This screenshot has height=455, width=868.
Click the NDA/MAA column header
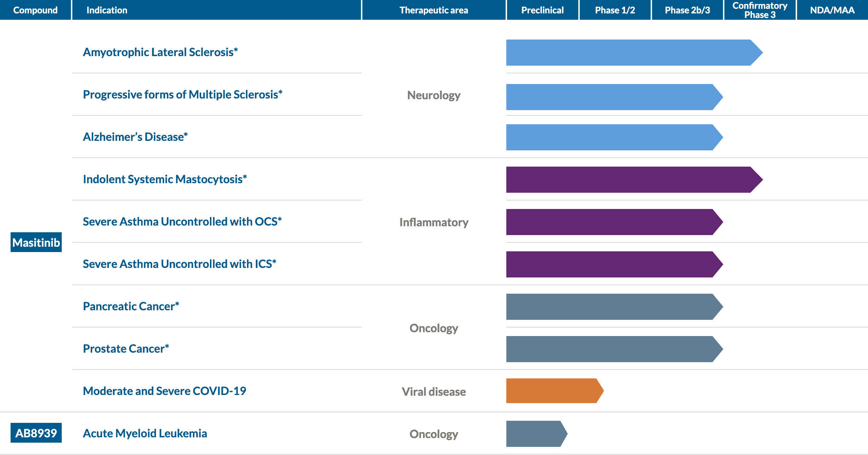(x=832, y=10)
